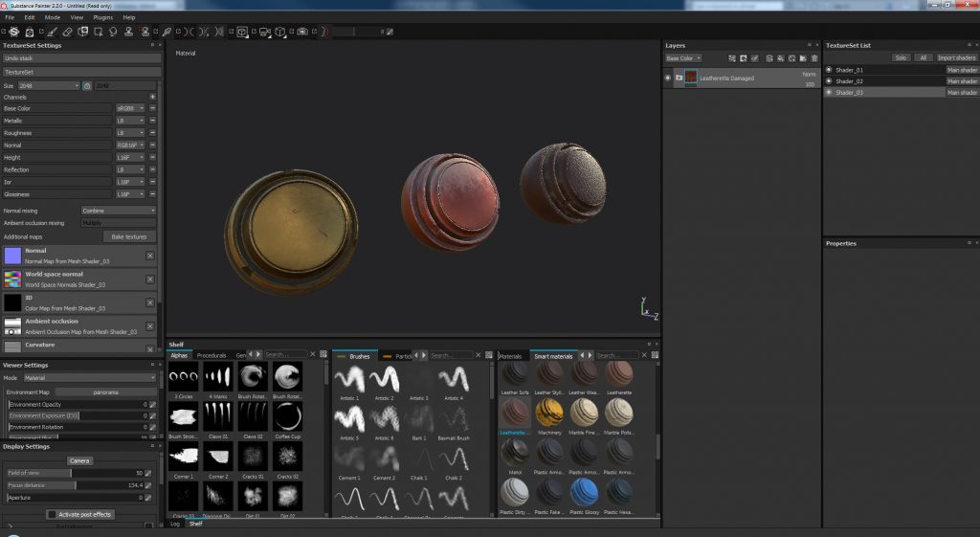This screenshot has width=980, height=537.
Task: Toggle visibility of Leatherette Damaged layer
Action: 667,78
